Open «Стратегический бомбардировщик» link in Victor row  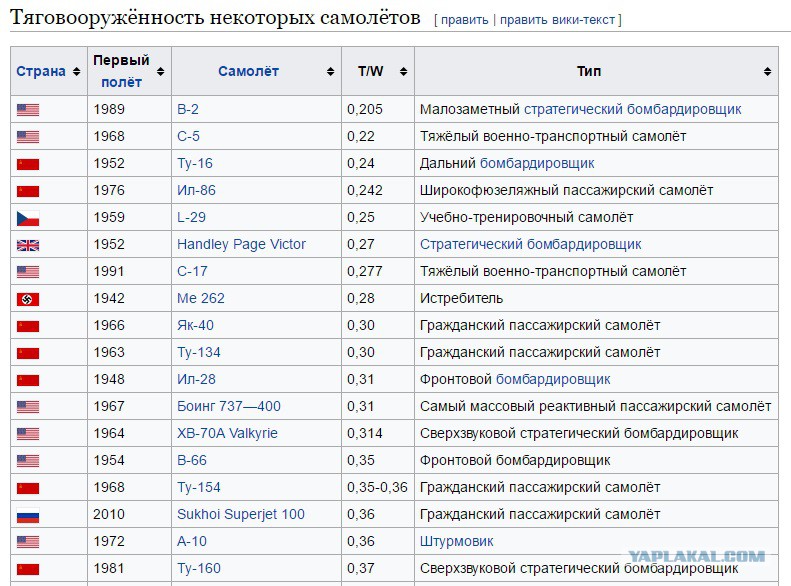pyautogui.click(x=530, y=245)
